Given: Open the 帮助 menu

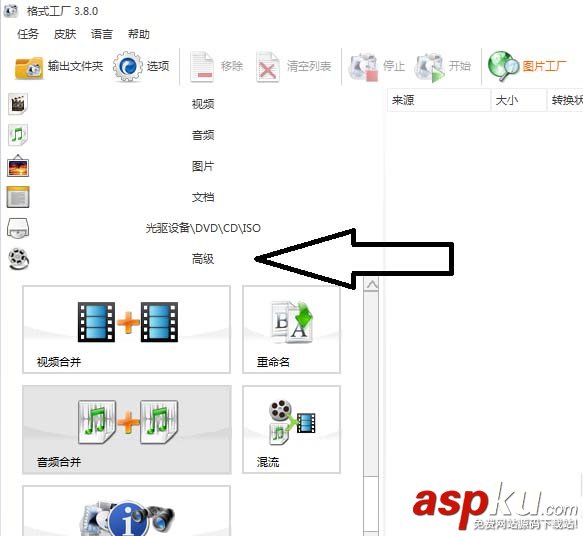Looking at the screenshot, I should click(x=139, y=34).
